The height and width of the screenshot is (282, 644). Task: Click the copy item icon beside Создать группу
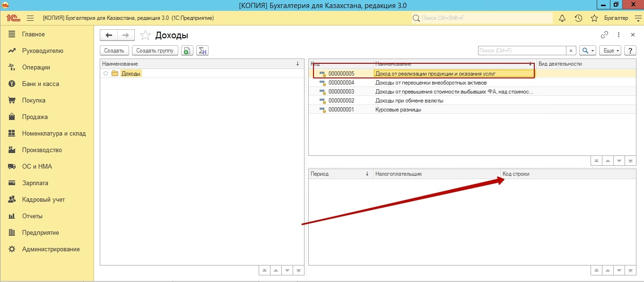click(187, 51)
